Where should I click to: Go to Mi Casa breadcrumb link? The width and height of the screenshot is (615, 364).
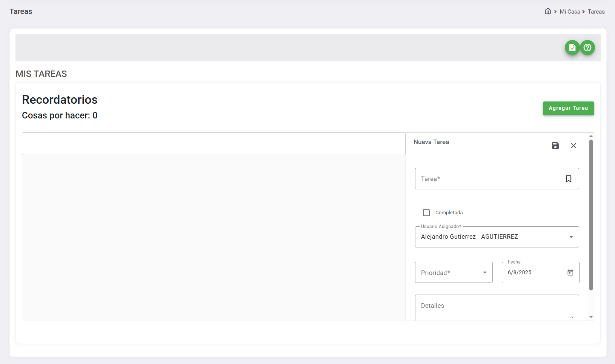[x=570, y=12]
